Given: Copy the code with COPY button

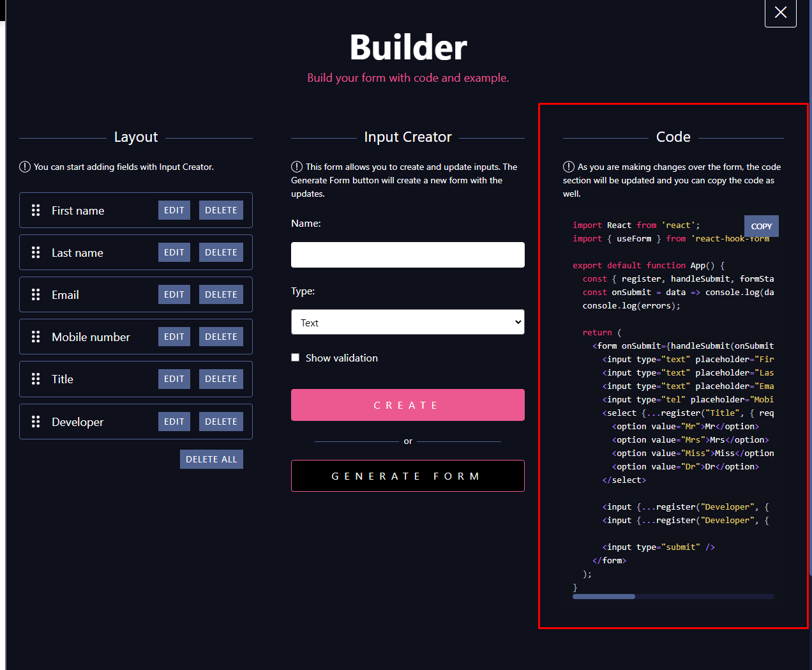Looking at the screenshot, I should tap(762, 226).
